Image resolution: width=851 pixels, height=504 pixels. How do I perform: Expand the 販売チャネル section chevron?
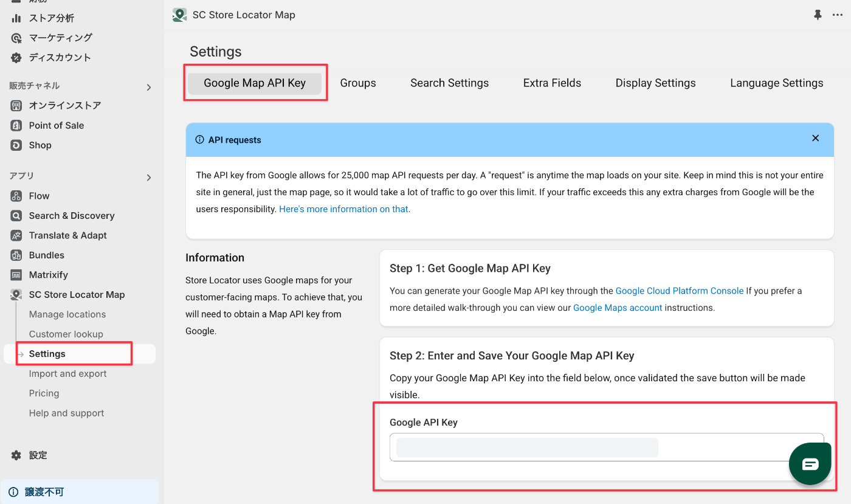tap(149, 88)
